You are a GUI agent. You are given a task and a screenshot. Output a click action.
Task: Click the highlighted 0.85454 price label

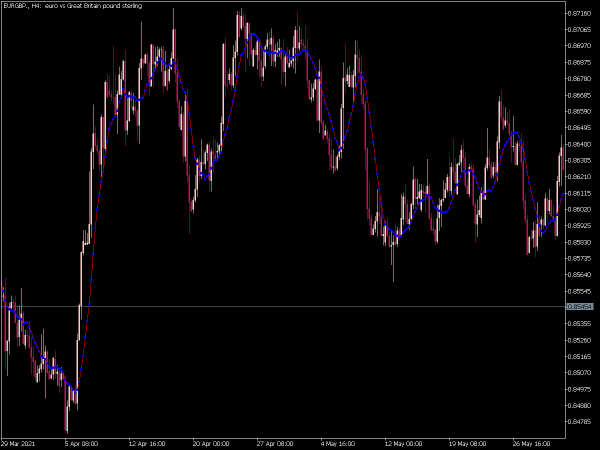click(x=580, y=307)
